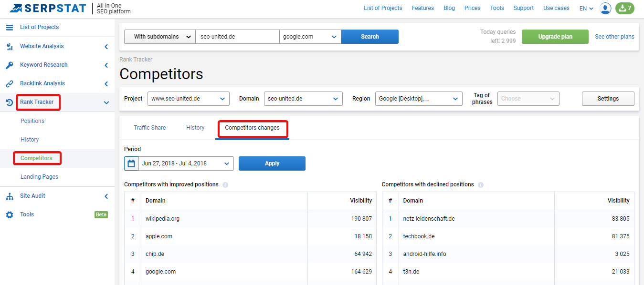Open History in the sidebar submenu

pos(30,140)
